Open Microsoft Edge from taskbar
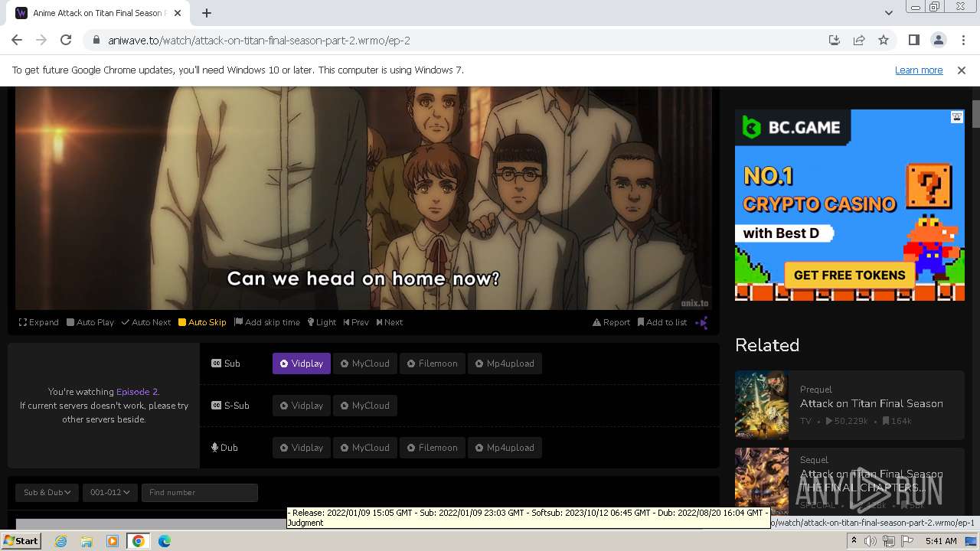Image resolution: width=980 pixels, height=551 pixels. (164, 541)
